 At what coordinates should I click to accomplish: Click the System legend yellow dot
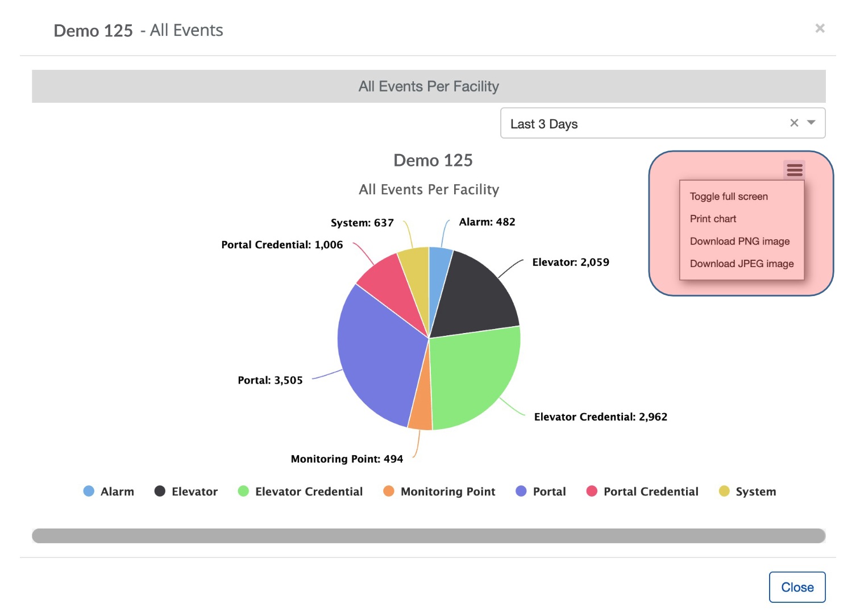point(724,492)
